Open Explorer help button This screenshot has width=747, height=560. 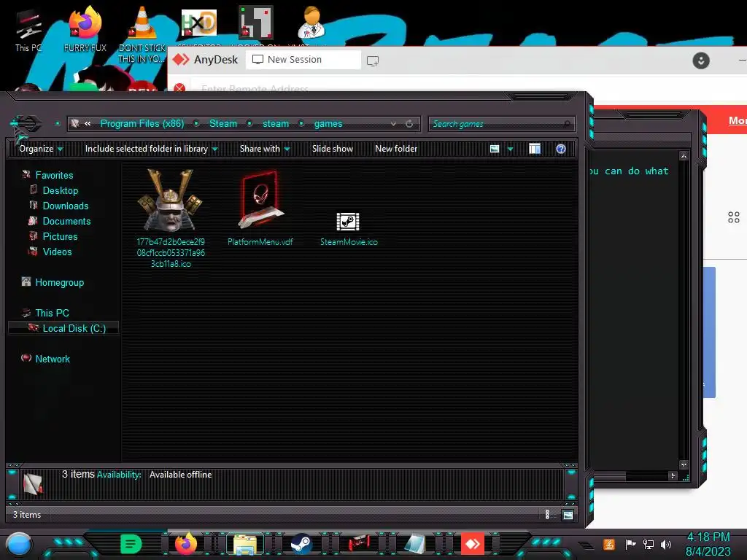561,149
